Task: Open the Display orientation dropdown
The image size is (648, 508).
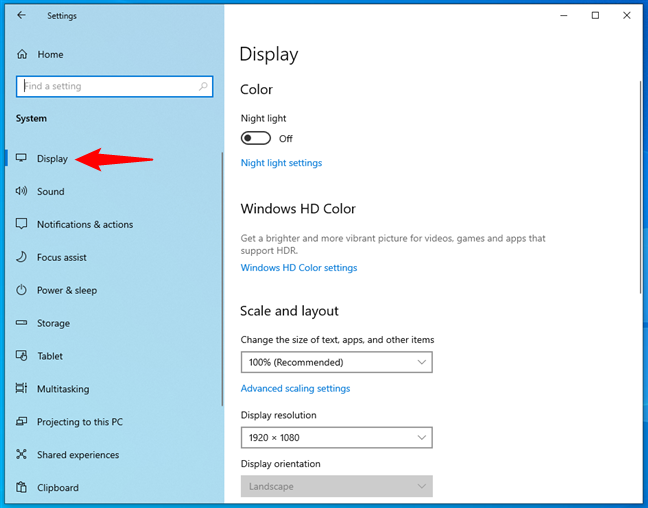Action: coord(336,486)
